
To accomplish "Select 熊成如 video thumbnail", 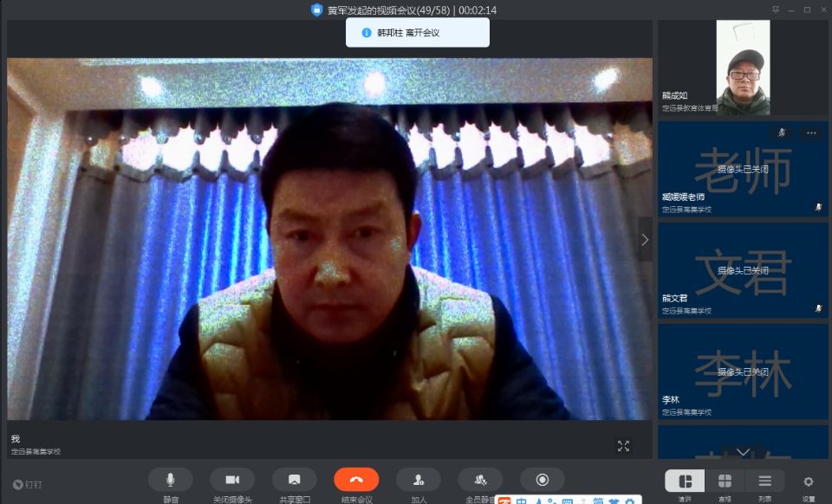I will (743, 68).
